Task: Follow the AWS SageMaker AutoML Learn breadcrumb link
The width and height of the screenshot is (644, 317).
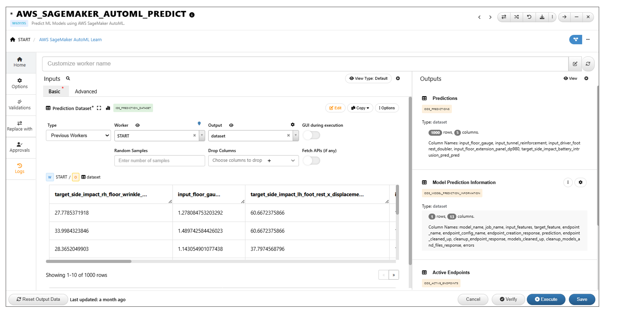Action: [70, 40]
